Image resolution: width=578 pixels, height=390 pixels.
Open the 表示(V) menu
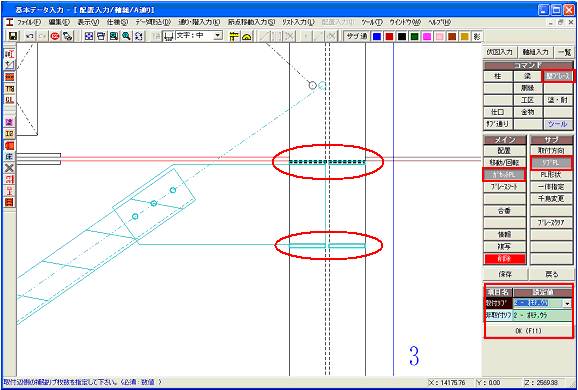(x=88, y=22)
